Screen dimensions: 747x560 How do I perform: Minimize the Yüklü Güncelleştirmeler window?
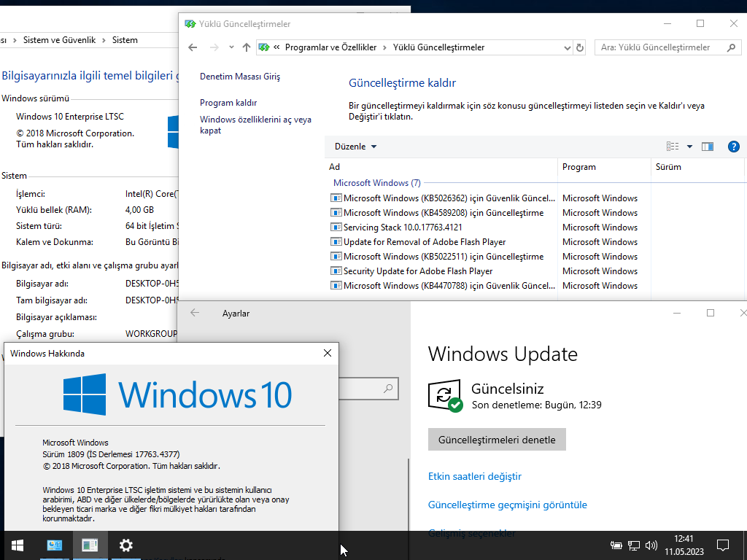point(667,23)
